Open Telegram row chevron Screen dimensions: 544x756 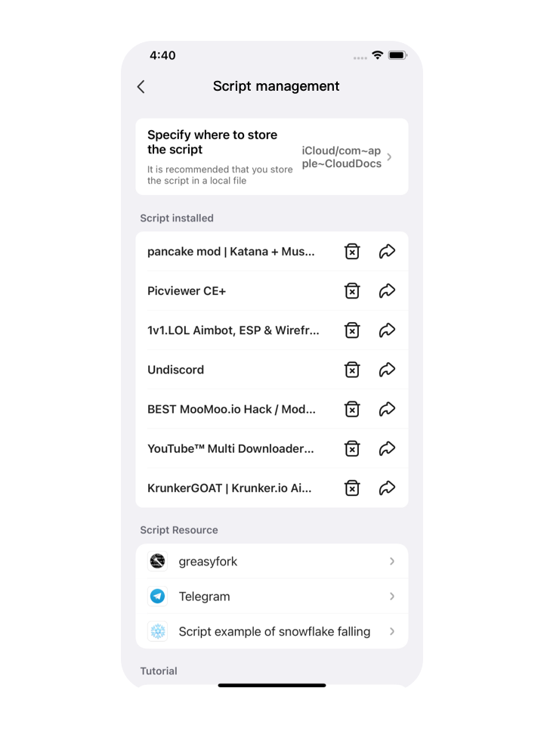392,596
